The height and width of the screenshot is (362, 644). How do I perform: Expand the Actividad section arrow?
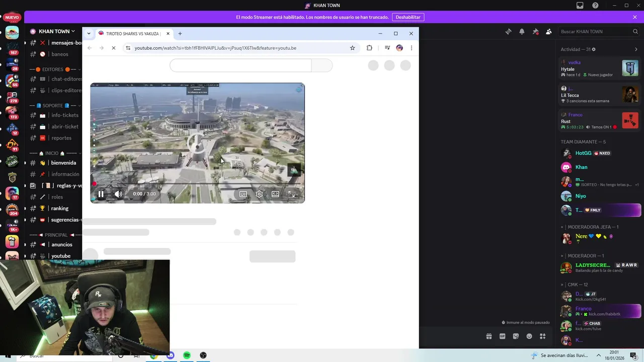[x=636, y=49]
